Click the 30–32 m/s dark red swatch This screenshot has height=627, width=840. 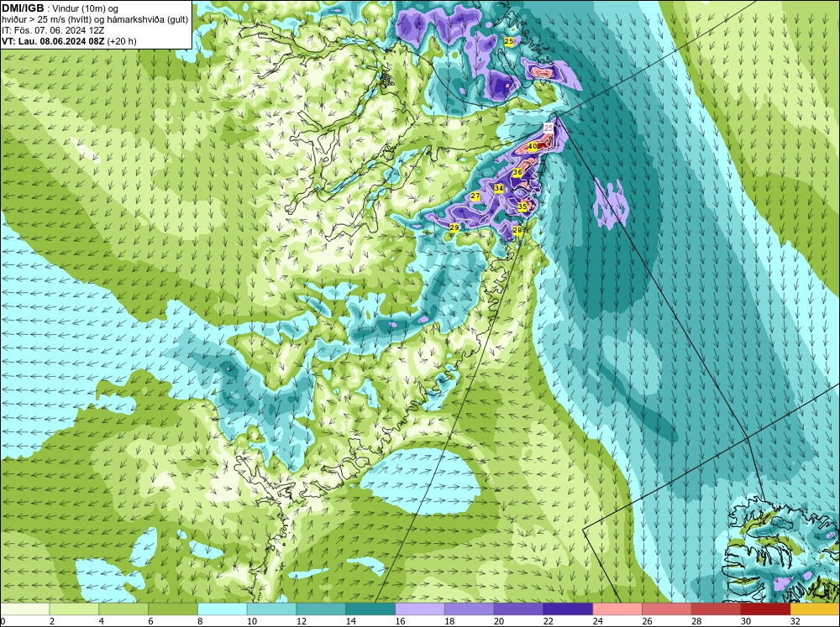click(x=765, y=609)
